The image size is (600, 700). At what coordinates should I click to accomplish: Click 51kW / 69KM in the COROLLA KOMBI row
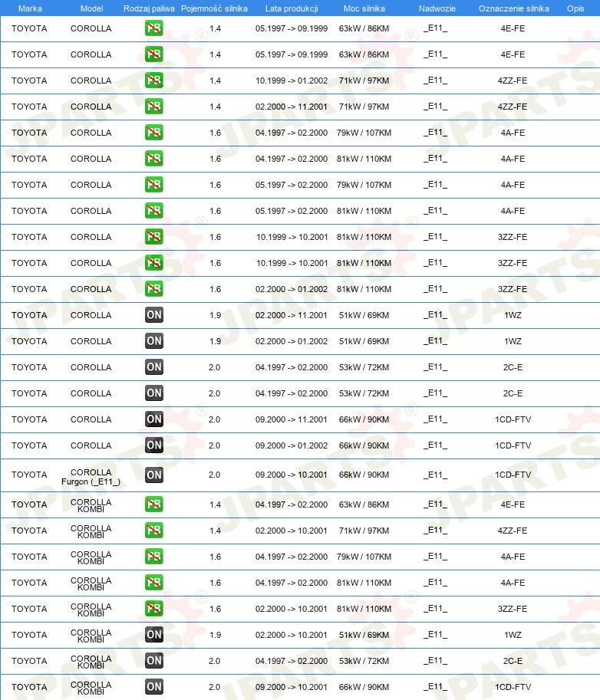click(x=364, y=635)
